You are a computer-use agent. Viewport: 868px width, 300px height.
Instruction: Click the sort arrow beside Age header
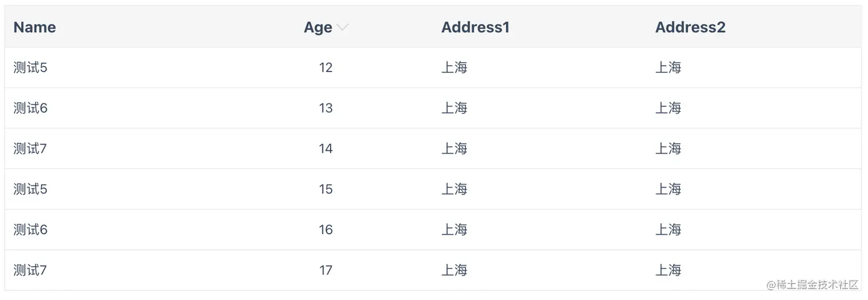point(342,28)
